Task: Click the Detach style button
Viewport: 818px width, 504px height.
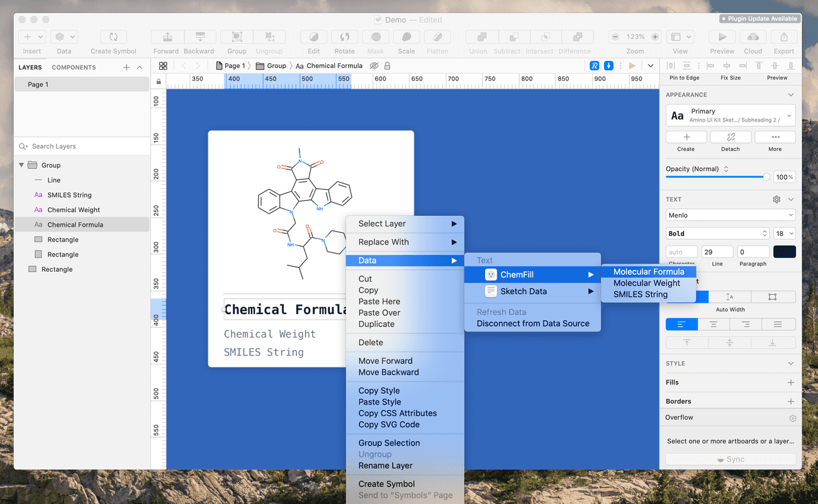Action: click(730, 137)
